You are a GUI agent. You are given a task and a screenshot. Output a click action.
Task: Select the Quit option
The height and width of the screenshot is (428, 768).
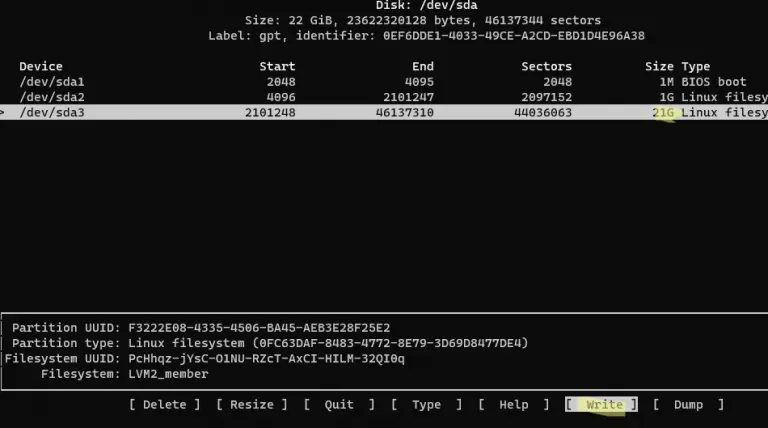[339, 404]
